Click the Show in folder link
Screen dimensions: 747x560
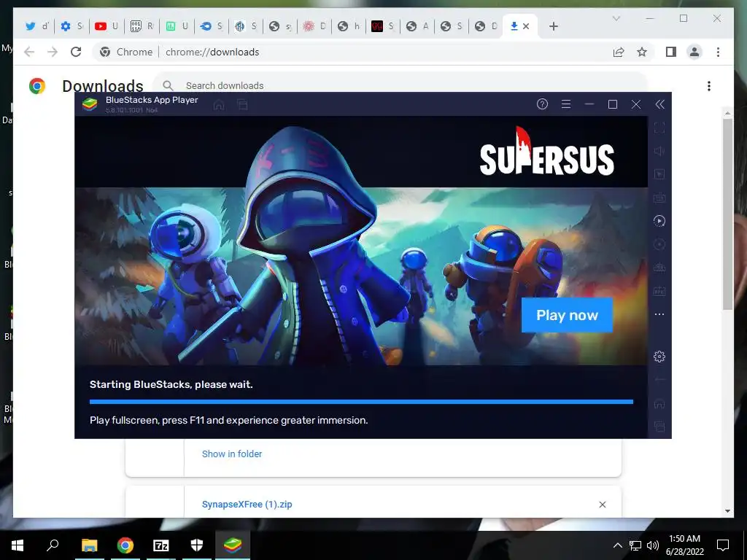click(x=232, y=454)
